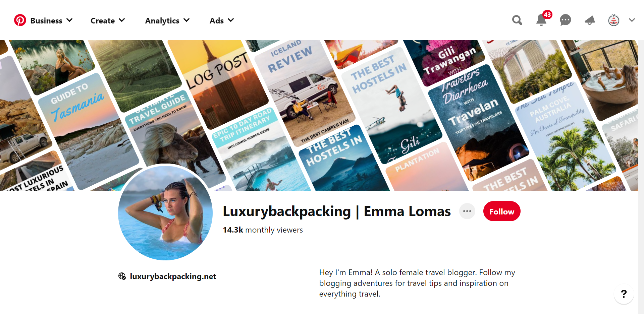Open notifications bell with 43 badge

click(x=541, y=20)
